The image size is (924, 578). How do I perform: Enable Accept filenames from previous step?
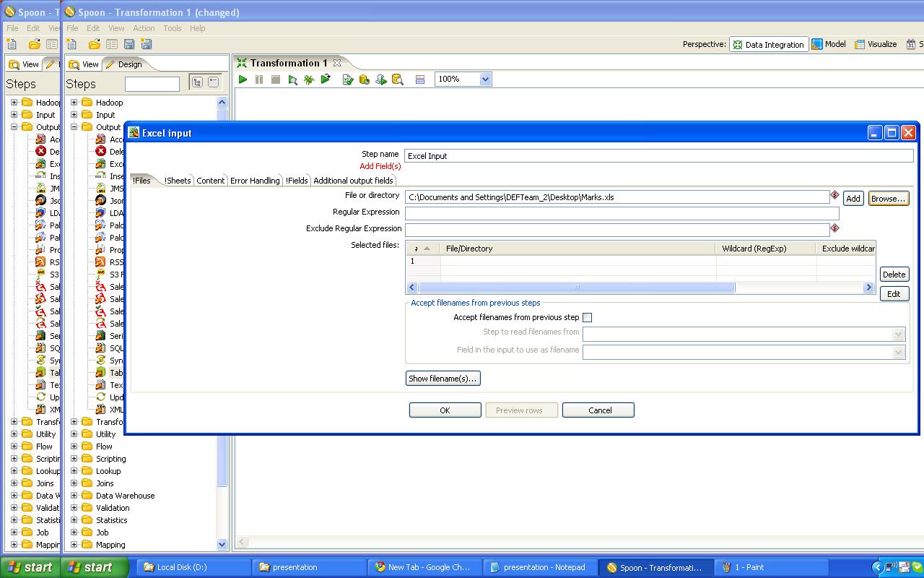pos(588,317)
